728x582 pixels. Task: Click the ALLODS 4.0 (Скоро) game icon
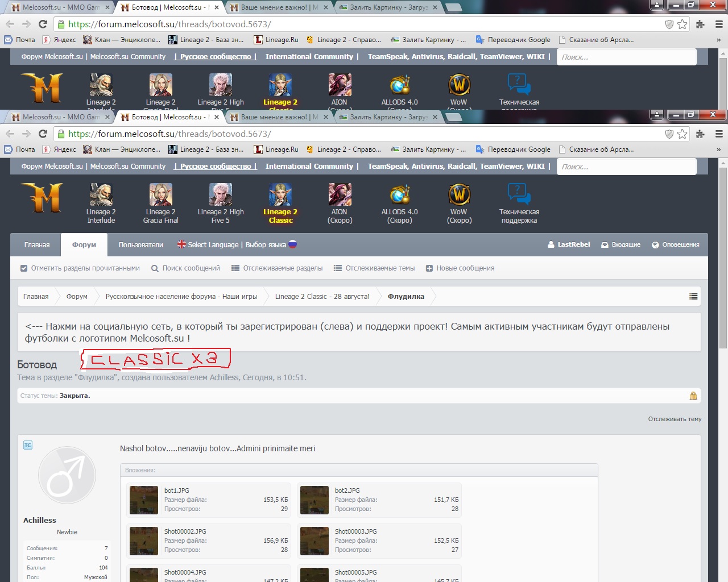coord(400,203)
